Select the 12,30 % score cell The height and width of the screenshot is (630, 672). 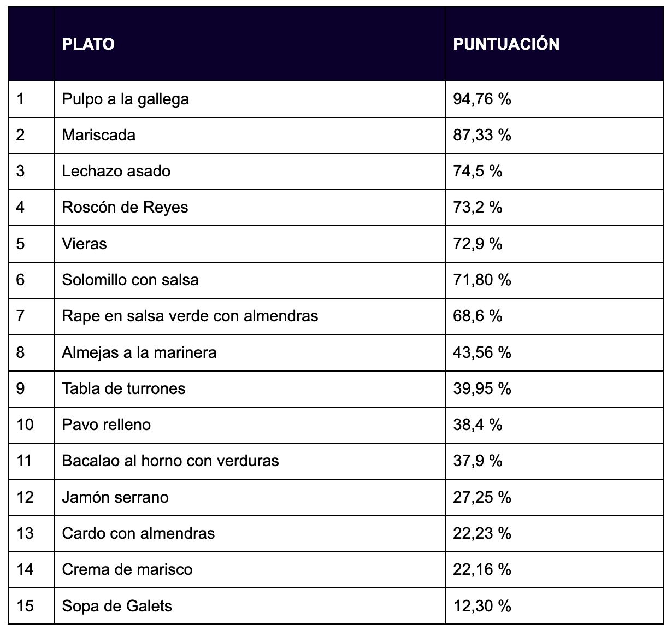pyautogui.click(x=482, y=606)
